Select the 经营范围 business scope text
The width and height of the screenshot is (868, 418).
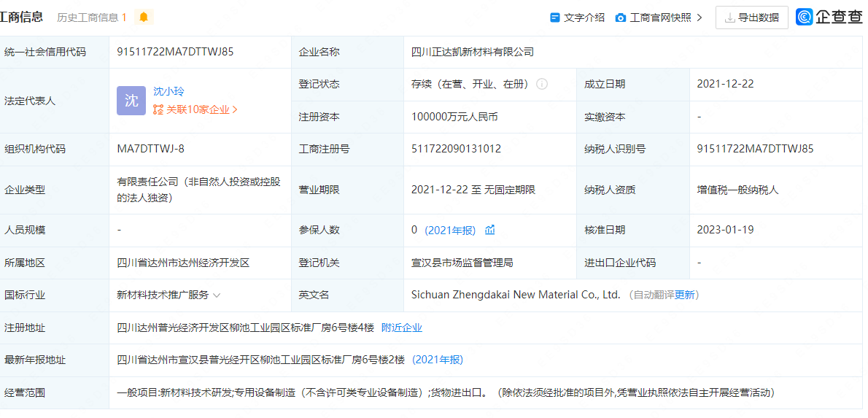point(446,393)
